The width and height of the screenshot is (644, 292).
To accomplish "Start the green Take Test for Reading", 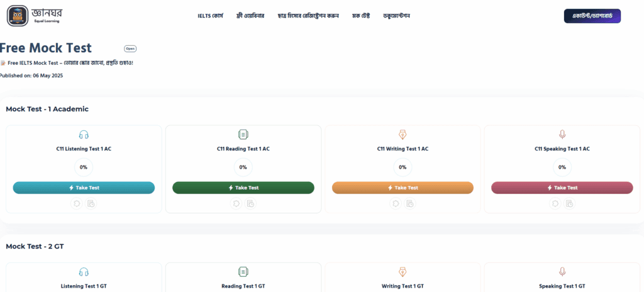I will click(243, 188).
